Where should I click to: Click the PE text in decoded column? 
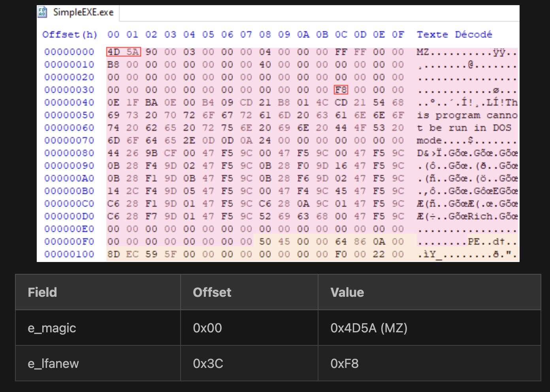(474, 242)
